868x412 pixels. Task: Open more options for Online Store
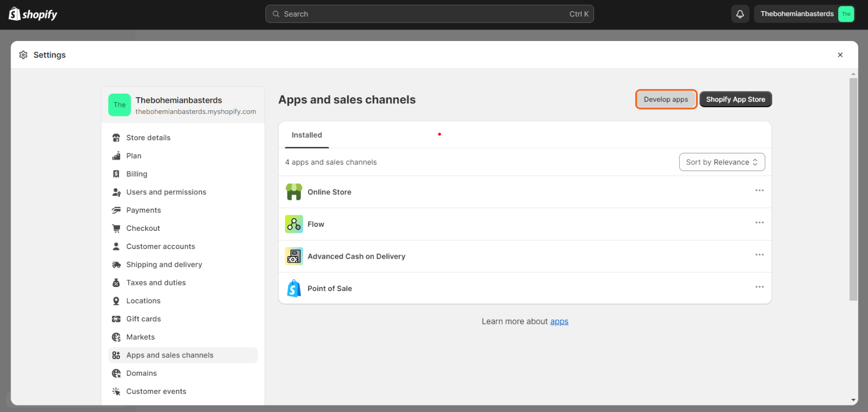point(759,191)
